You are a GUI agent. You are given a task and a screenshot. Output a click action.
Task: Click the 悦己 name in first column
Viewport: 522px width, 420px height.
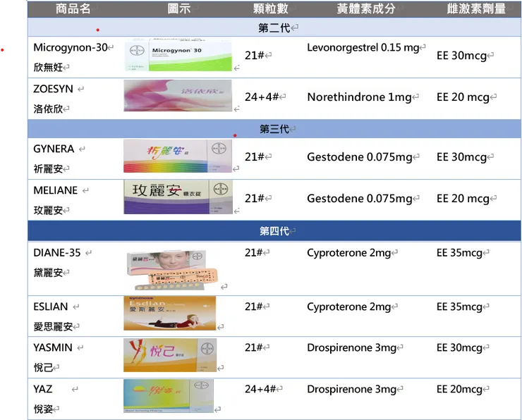point(43,367)
